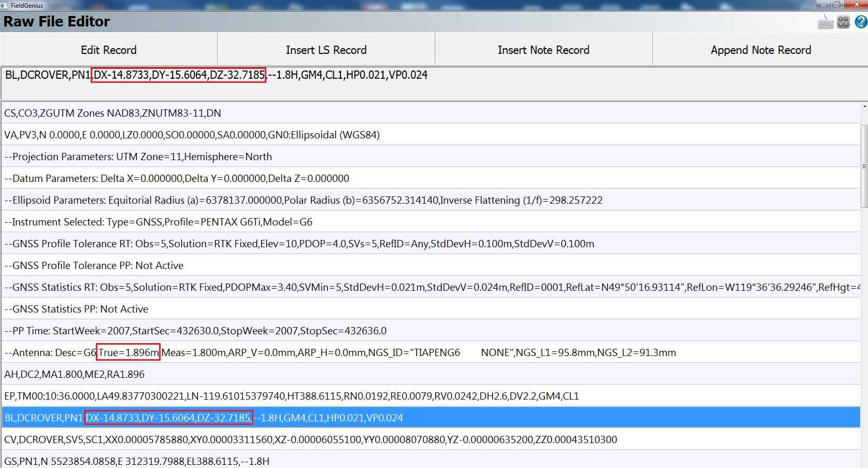Open the calculator tool icon

(x=844, y=22)
